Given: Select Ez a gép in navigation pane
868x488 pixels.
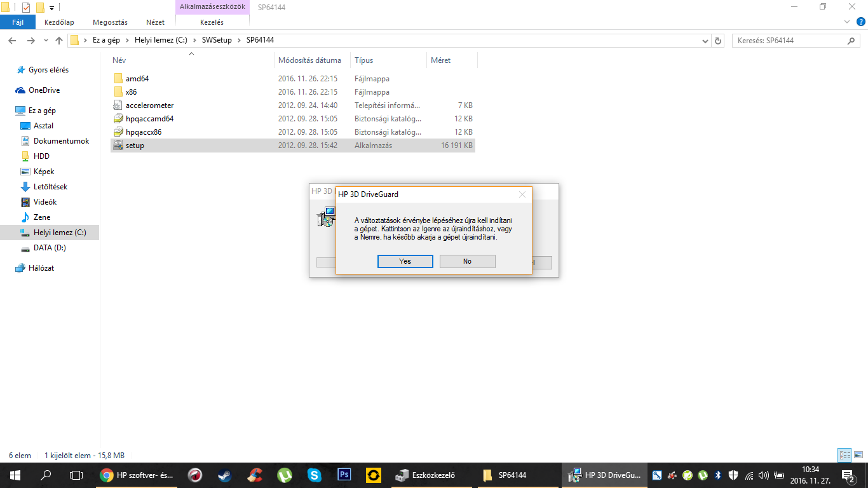Looking at the screenshot, I should pos(42,111).
